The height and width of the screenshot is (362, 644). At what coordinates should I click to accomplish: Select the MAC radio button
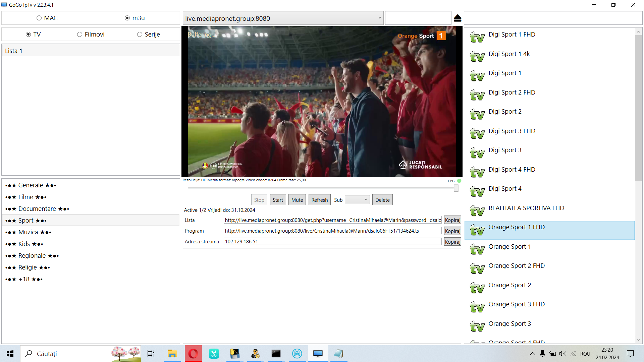[39, 18]
